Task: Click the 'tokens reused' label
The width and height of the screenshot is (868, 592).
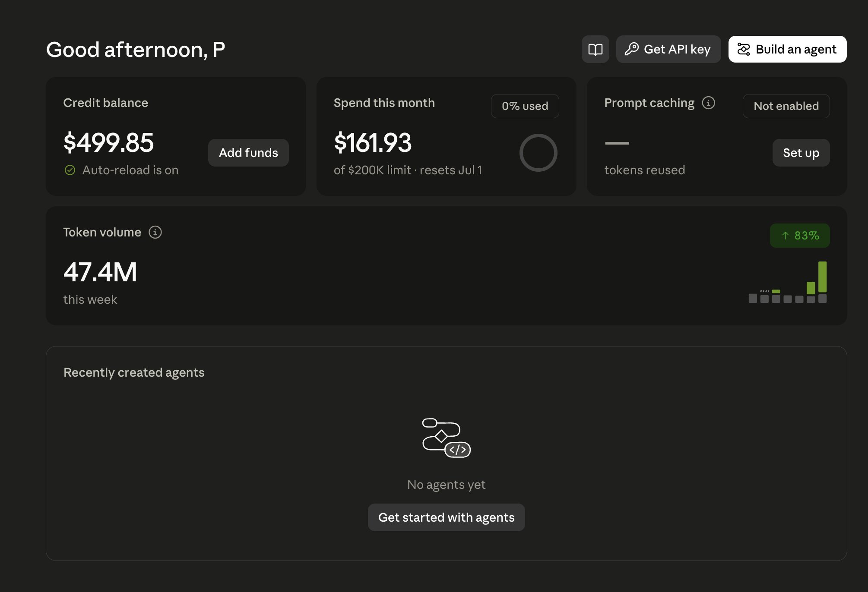Action: point(644,170)
